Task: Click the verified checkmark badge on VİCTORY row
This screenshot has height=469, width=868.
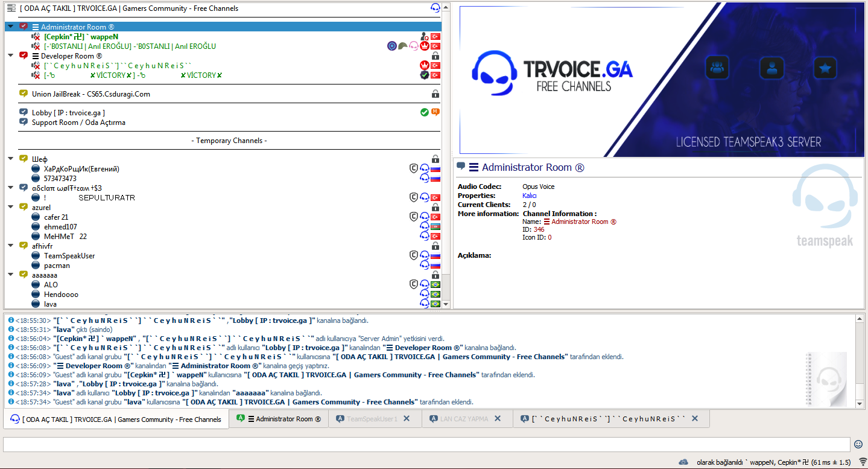Action: point(424,75)
